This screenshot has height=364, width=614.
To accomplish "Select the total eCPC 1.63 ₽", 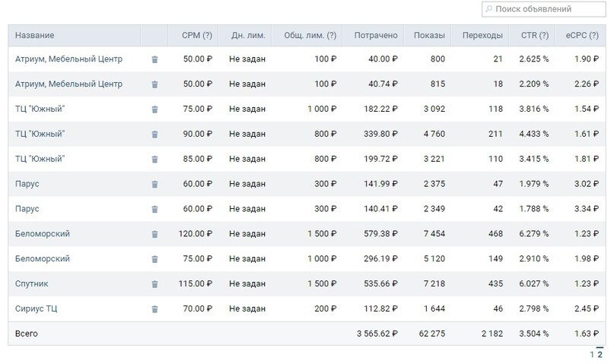I will click(x=587, y=334).
